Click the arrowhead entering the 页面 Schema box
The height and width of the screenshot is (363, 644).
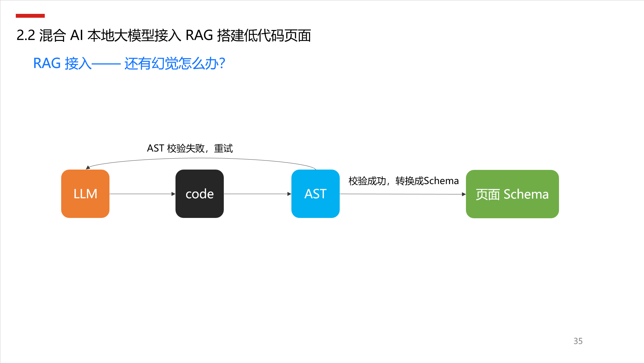(x=464, y=194)
